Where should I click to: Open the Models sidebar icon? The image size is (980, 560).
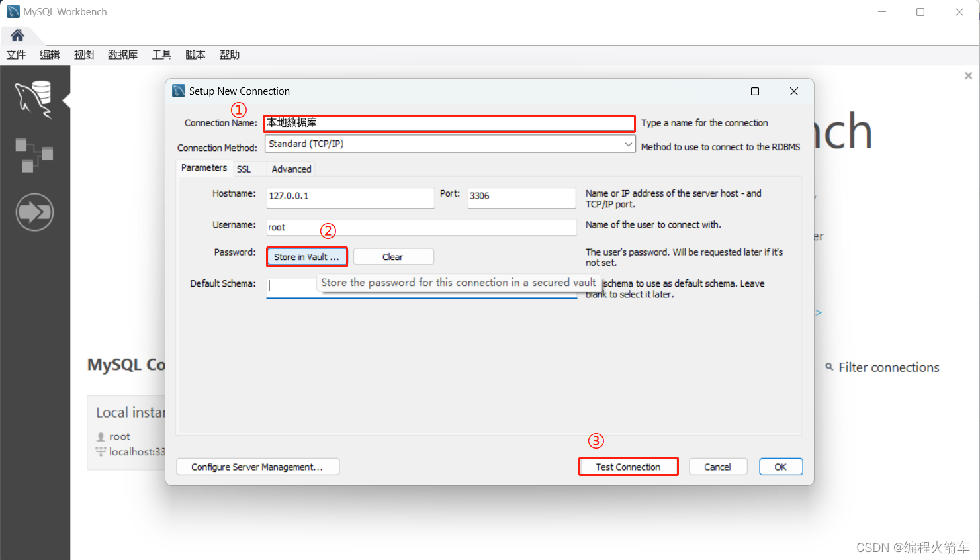point(34,155)
